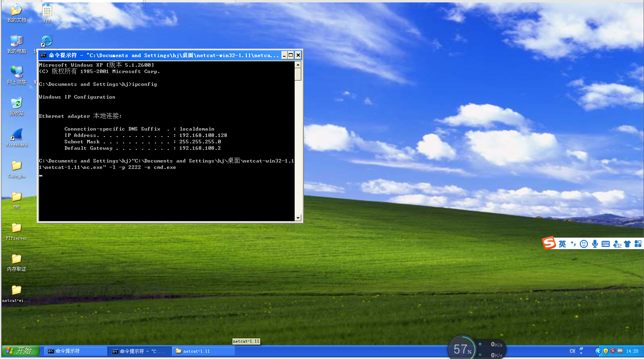Click the red security alert tray icon
The image size is (644, 359).
[x=613, y=351]
